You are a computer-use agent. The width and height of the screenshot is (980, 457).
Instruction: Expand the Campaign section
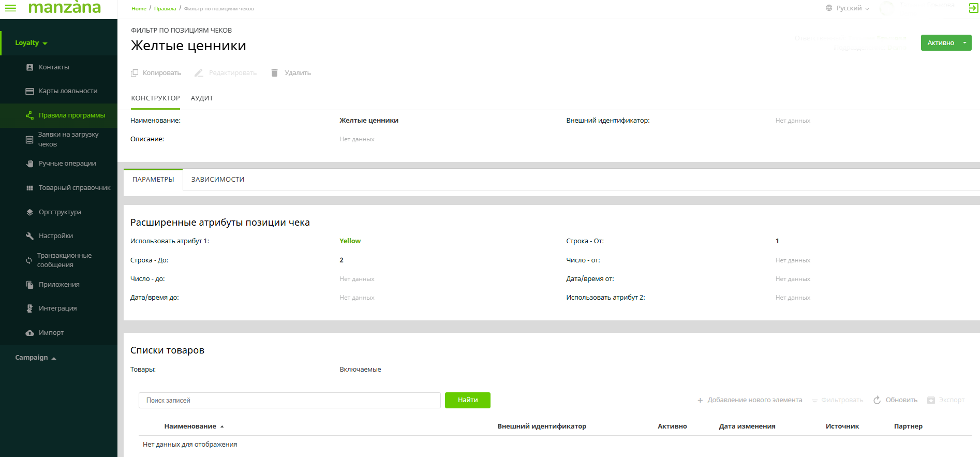click(35, 358)
